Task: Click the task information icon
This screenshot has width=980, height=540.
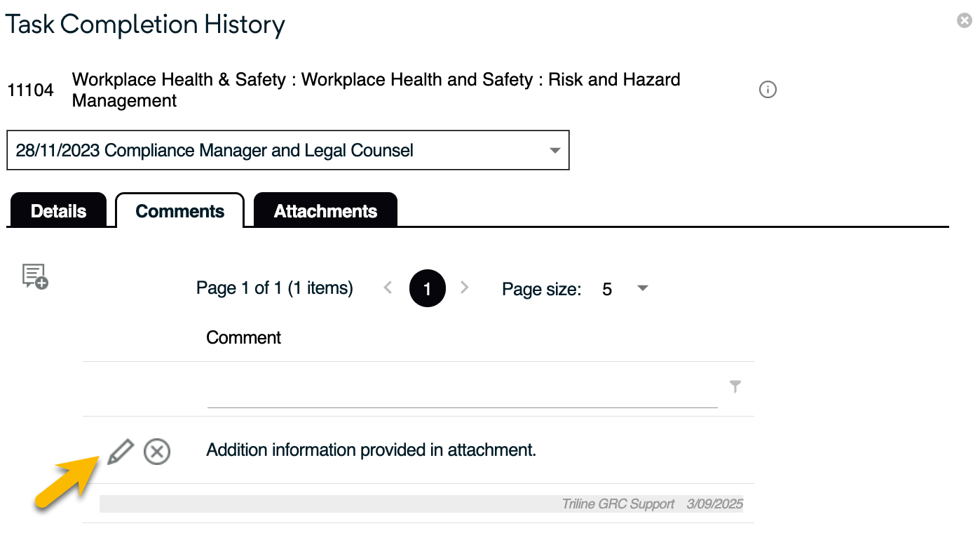Action: (x=768, y=90)
